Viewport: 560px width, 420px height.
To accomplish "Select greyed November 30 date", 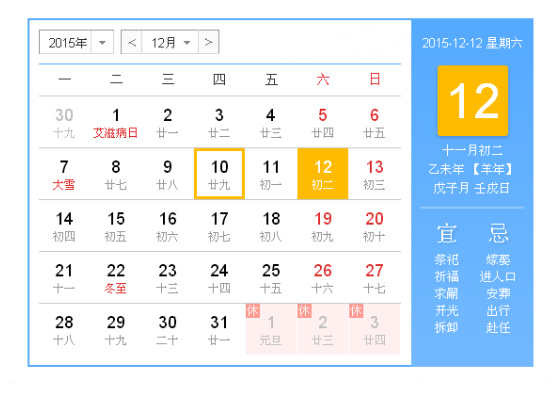I will click(64, 122).
